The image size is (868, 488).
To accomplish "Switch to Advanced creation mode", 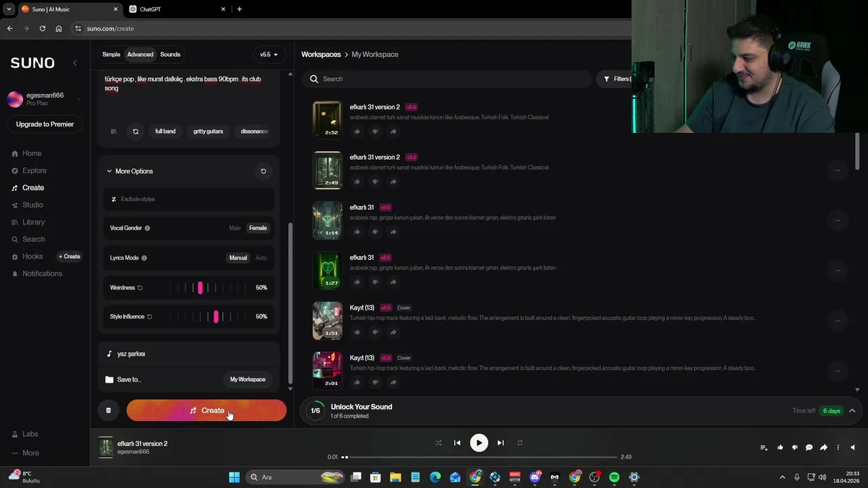I will 140,54.
